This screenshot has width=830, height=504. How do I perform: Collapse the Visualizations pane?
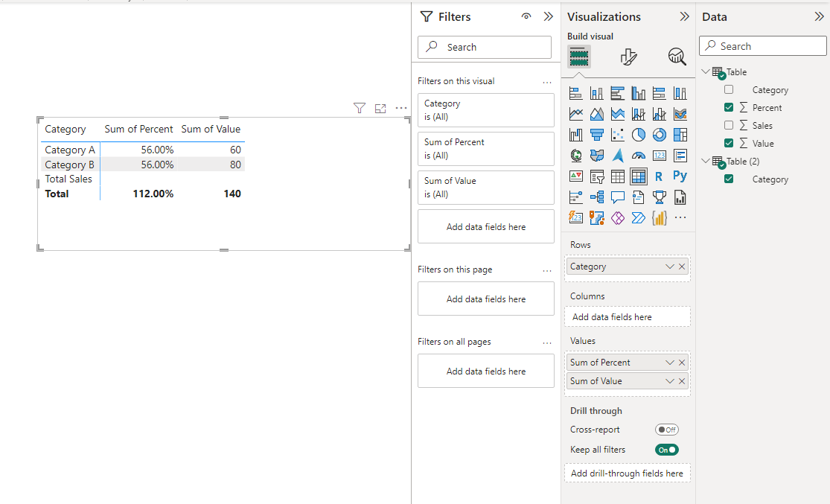click(684, 16)
